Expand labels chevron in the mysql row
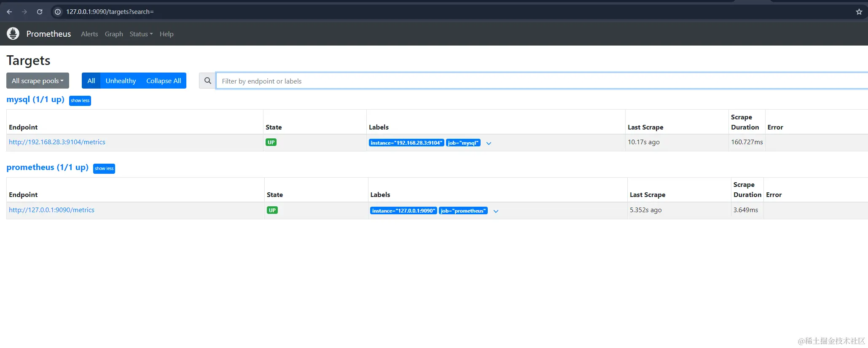 [x=489, y=143]
